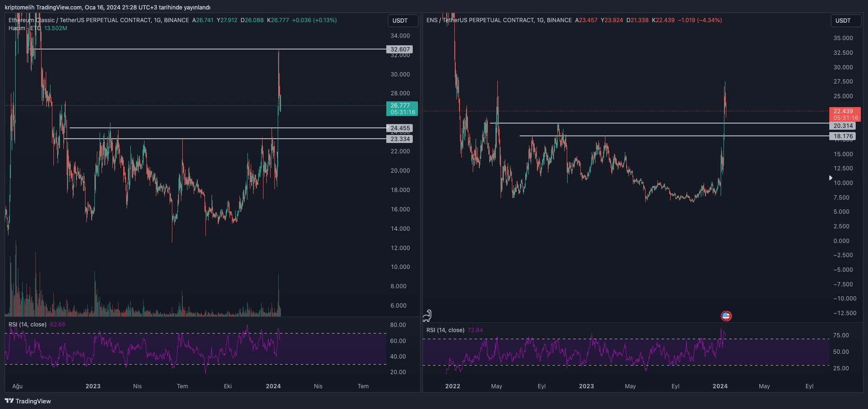Screen dimensions: 868x409
Task: Click 2024 on the left chart time axis
Action: (x=273, y=386)
